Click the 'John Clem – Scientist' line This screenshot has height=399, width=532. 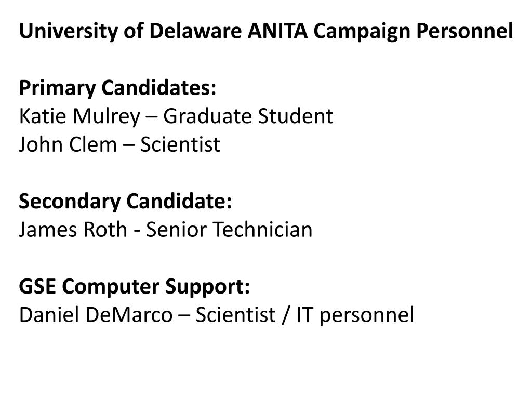(x=119, y=144)
